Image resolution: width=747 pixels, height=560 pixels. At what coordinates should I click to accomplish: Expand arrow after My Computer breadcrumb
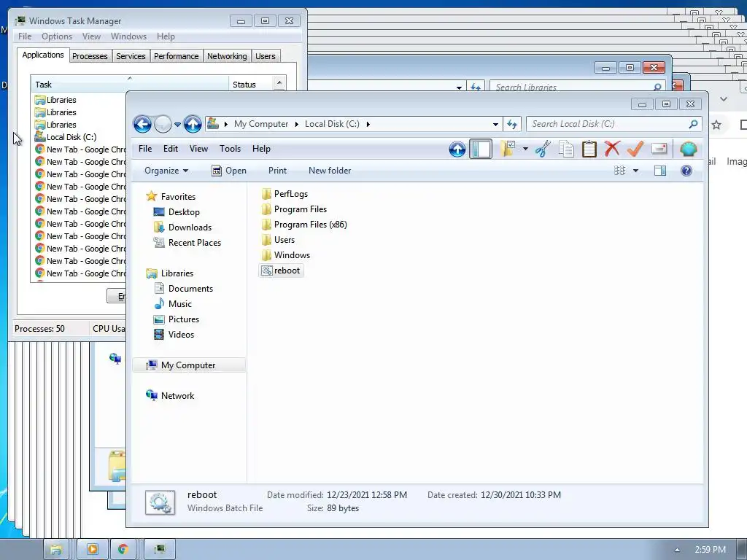296,124
